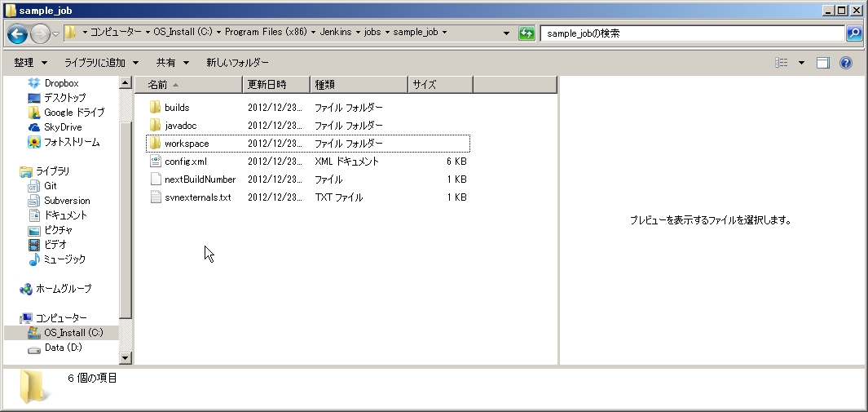The image size is (868, 412).
Task: Click the refresh icon beside address bar
Action: pyautogui.click(x=527, y=33)
